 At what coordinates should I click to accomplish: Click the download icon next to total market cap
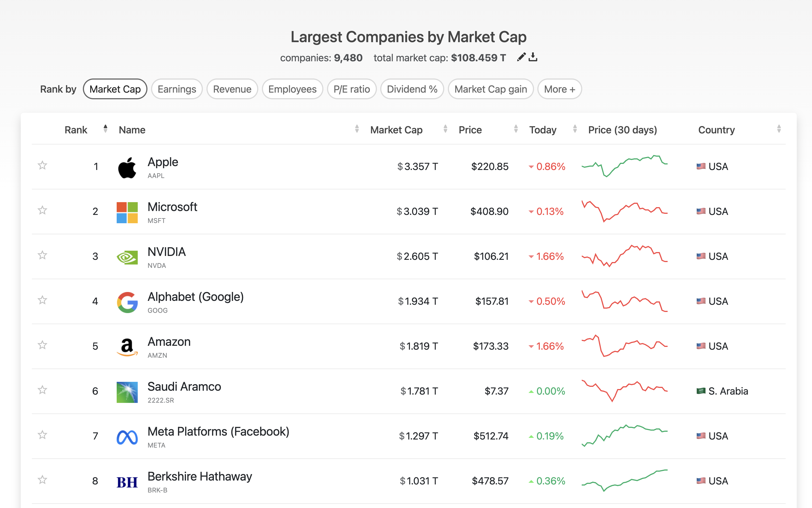(x=533, y=57)
